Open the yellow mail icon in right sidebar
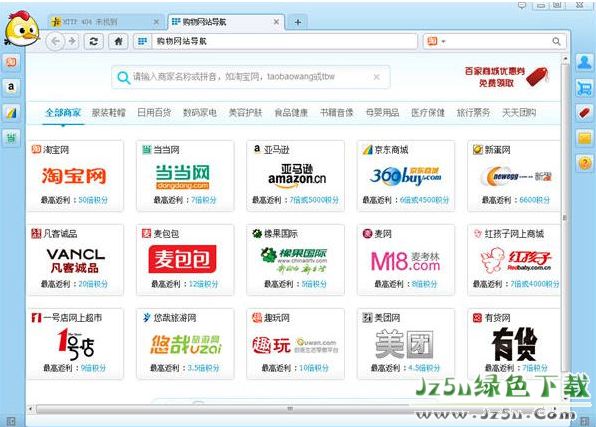 tap(584, 138)
